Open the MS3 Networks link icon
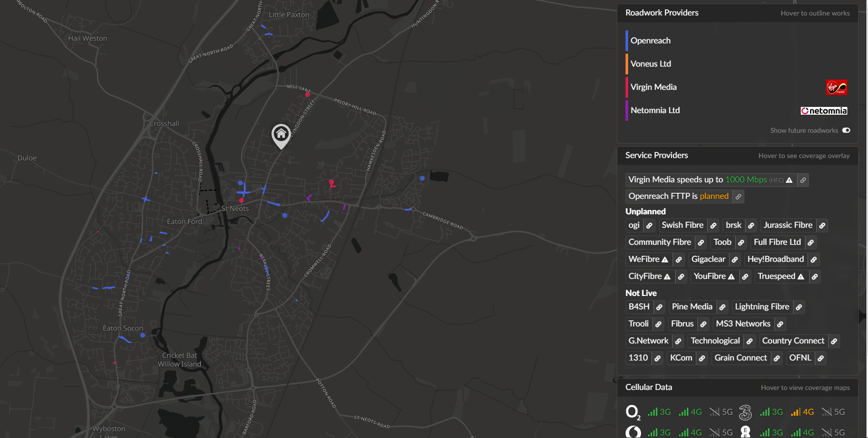868x438 pixels. [780, 324]
